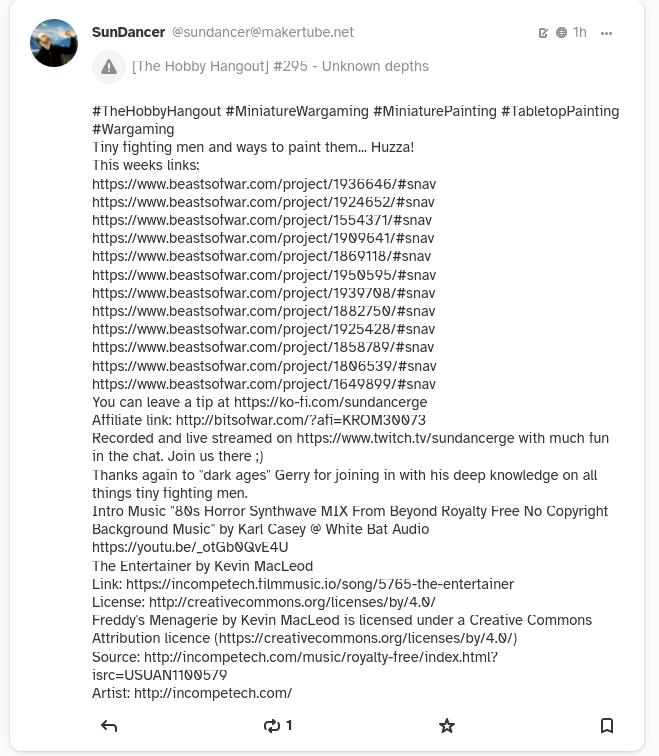Open the three-dots post options menu
659x756 pixels.
(x=606, y=33)
